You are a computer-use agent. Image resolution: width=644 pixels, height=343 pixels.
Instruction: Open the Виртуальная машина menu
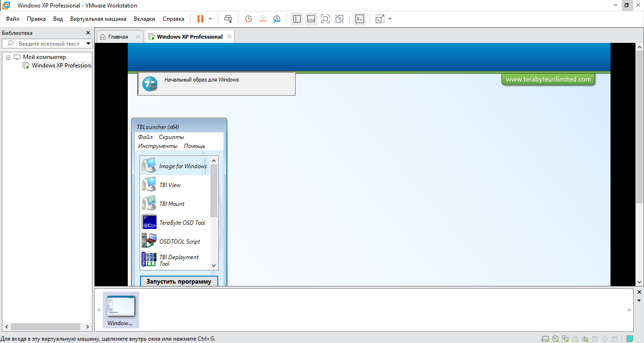(x=98, y=19)
